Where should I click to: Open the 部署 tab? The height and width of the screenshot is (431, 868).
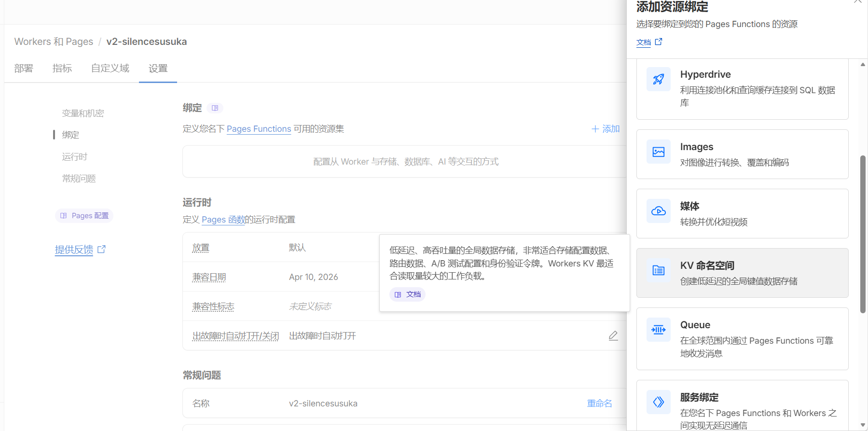[x=24, y=69]
